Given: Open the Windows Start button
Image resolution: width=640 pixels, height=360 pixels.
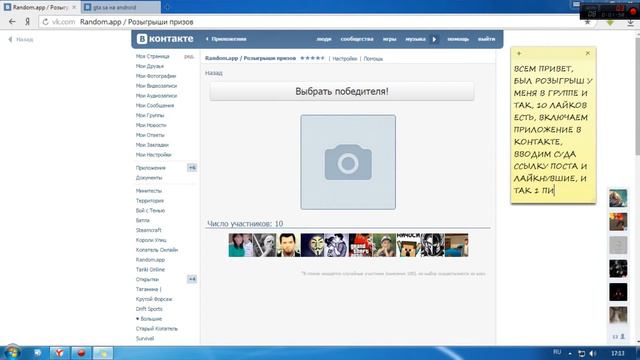Looking at the screenshot, I should coord(12,352).
